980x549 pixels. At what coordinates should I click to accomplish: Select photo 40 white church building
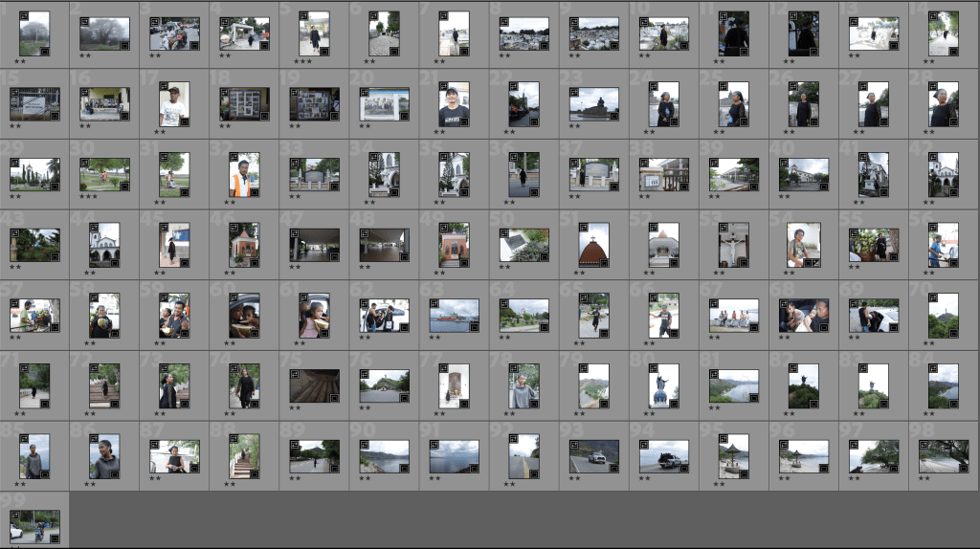click(x=804, y=174)
